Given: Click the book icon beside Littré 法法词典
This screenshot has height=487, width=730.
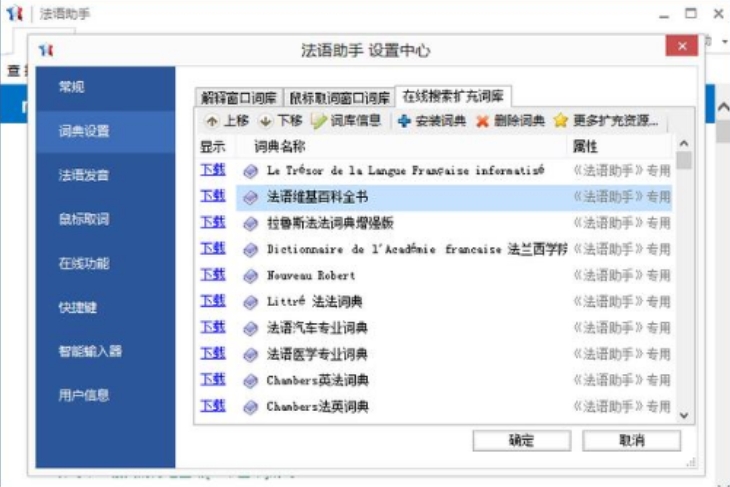Looking at the screenshot, I should pyautogui.click(x=250, y=303).
